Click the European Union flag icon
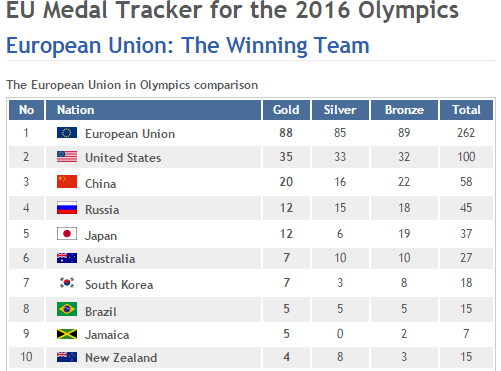This screenshot has width=501, height=371. click(67, 133)
